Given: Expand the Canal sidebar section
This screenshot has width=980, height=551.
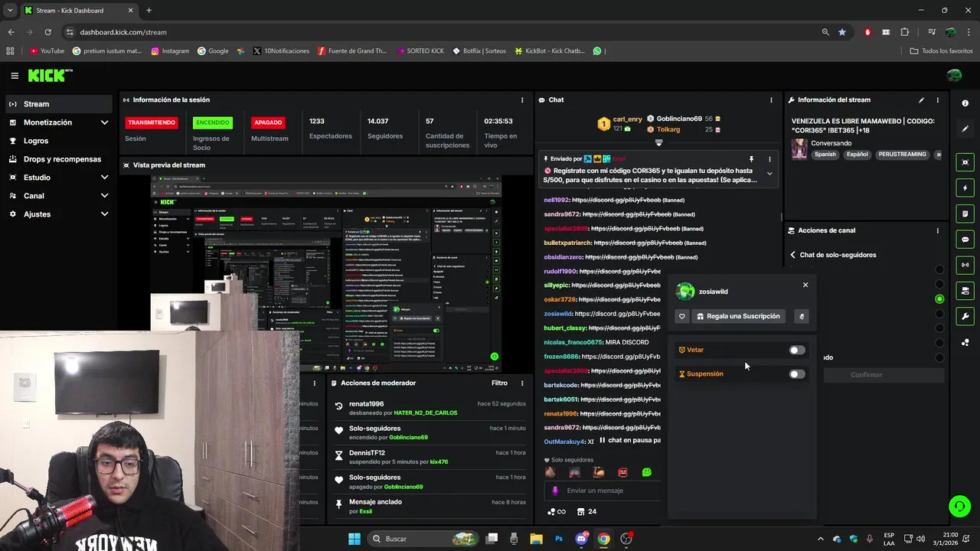Looking at the screenshot, I should coord(105,196).
